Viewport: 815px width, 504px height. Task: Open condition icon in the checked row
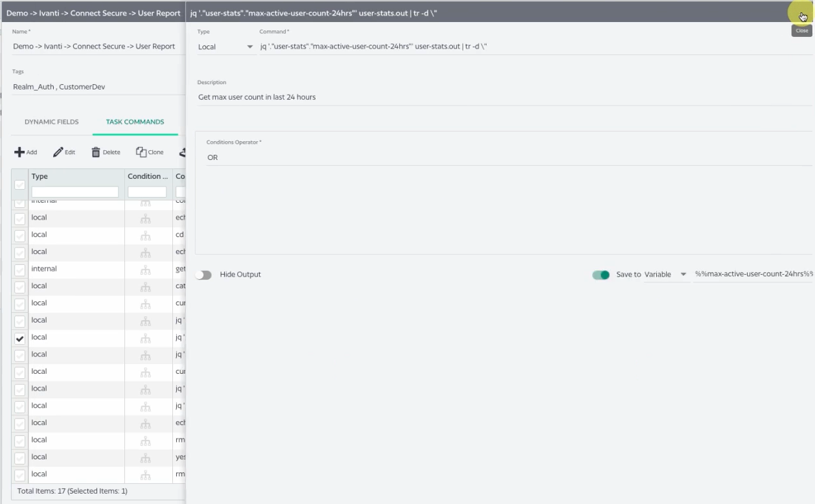pyautogui.click(x=146, y=338)
